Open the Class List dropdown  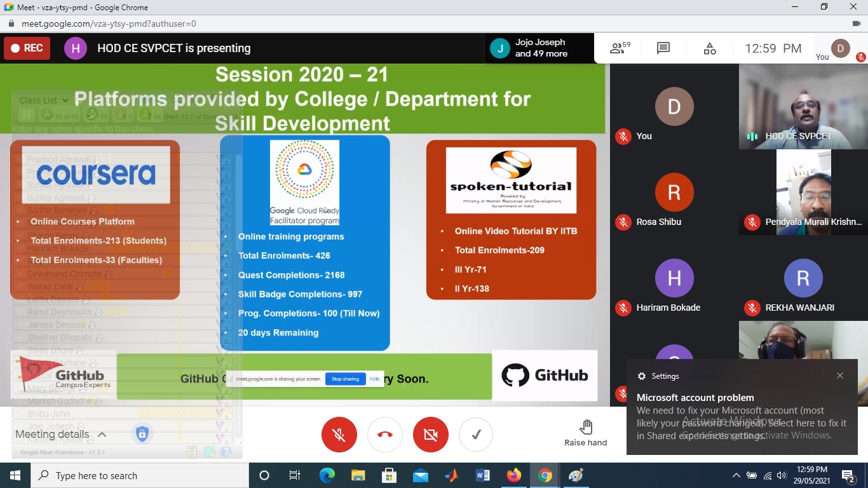click(x=44, y=100)
